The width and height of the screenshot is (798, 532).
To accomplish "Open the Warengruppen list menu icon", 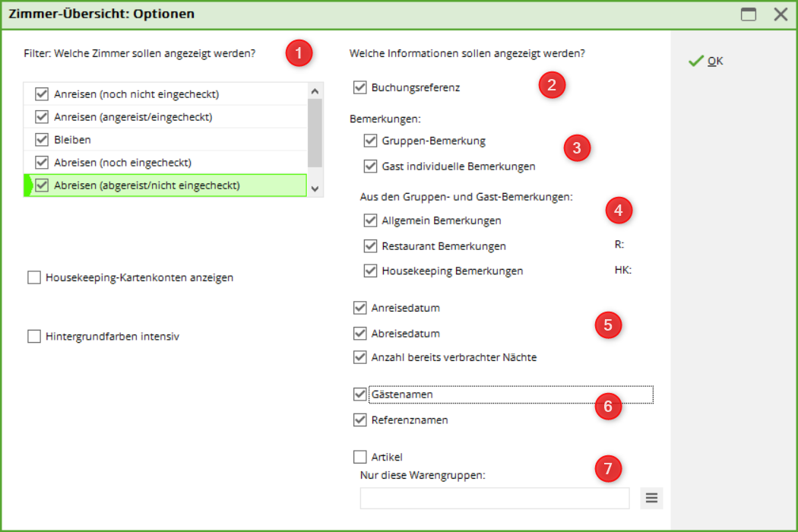I will [651, 498].
